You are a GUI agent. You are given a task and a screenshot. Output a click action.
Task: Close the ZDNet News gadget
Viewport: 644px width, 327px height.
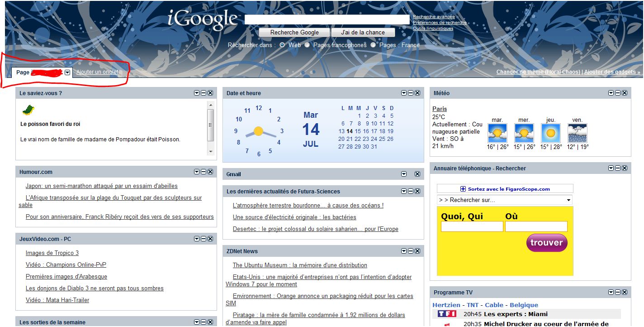[417, 251]
